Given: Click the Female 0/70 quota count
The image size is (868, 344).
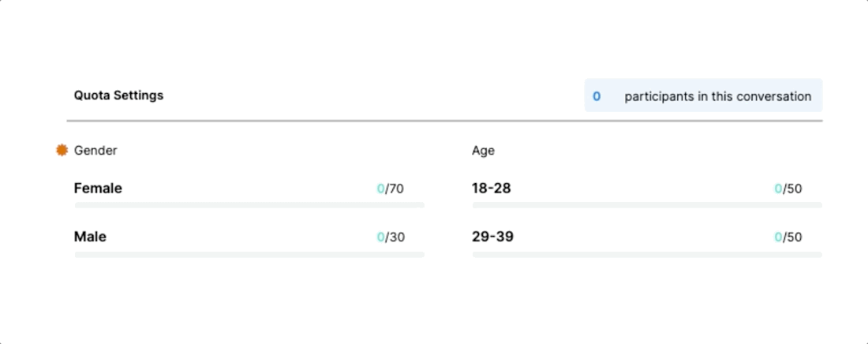Looking at the screenshot, I should click(x=391, y=189).
